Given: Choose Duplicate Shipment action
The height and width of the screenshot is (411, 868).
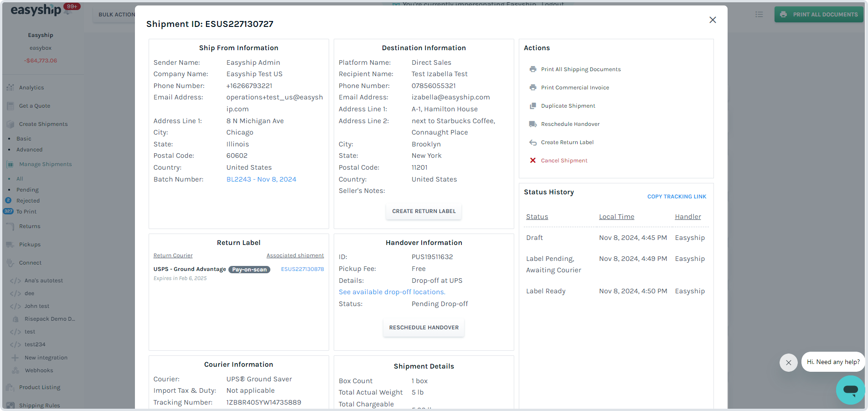Looking at the screenshot, I should (x=568, y=106).
